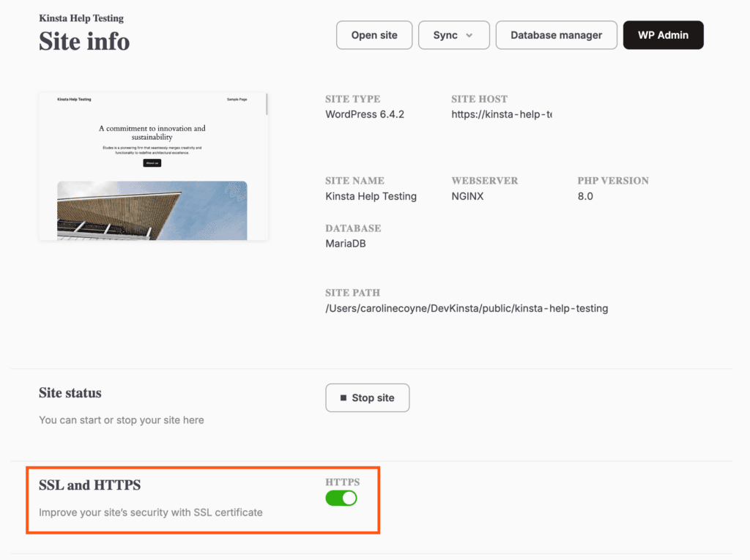The image size is (750, 560).
Task: Click the PHP version value 8.0
Action: 584,196
